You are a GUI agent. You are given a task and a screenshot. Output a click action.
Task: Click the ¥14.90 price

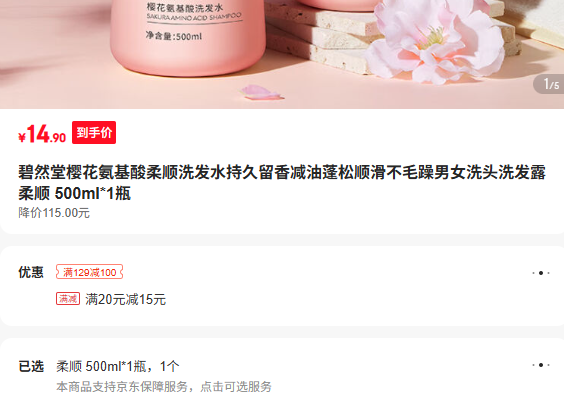tap(42, 134)
